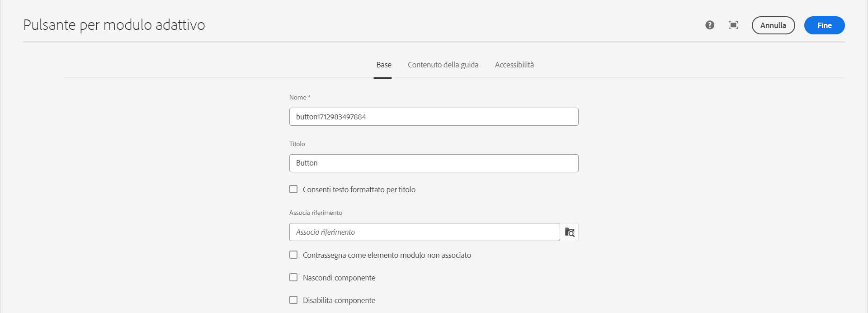This screenshot has width=868, height=313.
Task: Click the 'Nascondi componente' label text
Action: [339, 278]
